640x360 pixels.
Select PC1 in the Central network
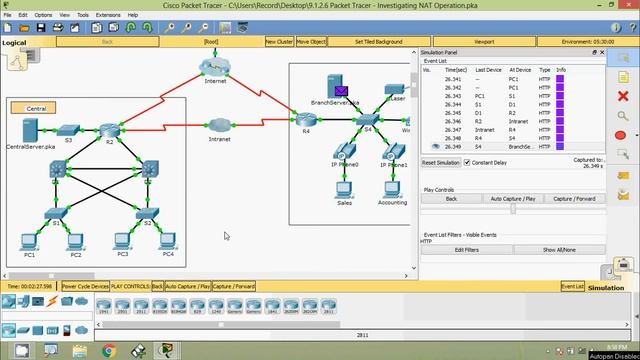[x=29, y=241]
